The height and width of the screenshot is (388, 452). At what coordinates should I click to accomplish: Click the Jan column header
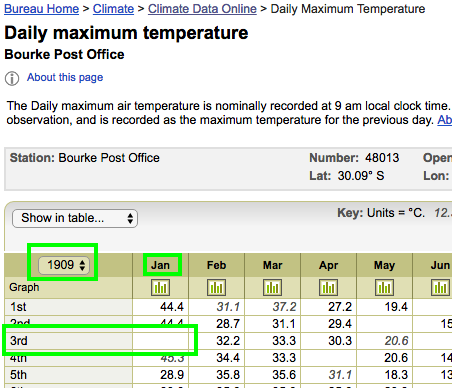(160, 265)
